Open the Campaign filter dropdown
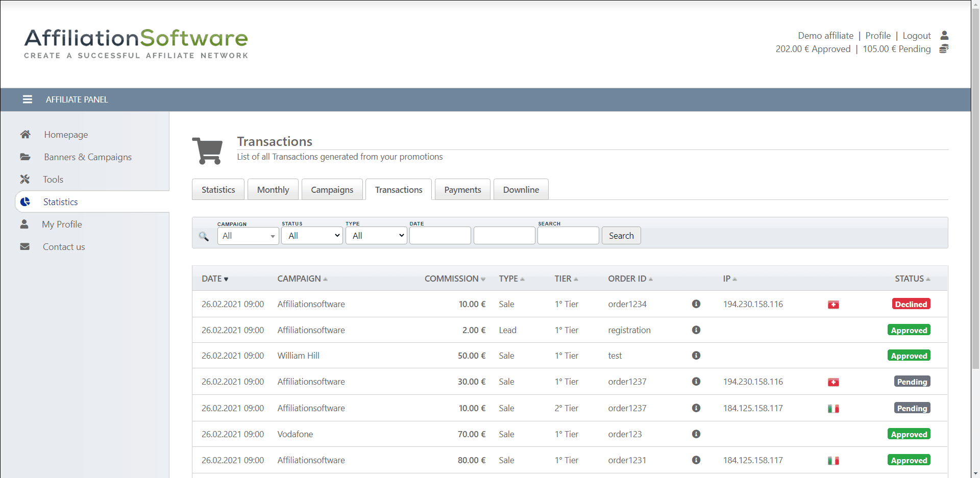Viewport: 980px width, 478px height. pos(248,236)
